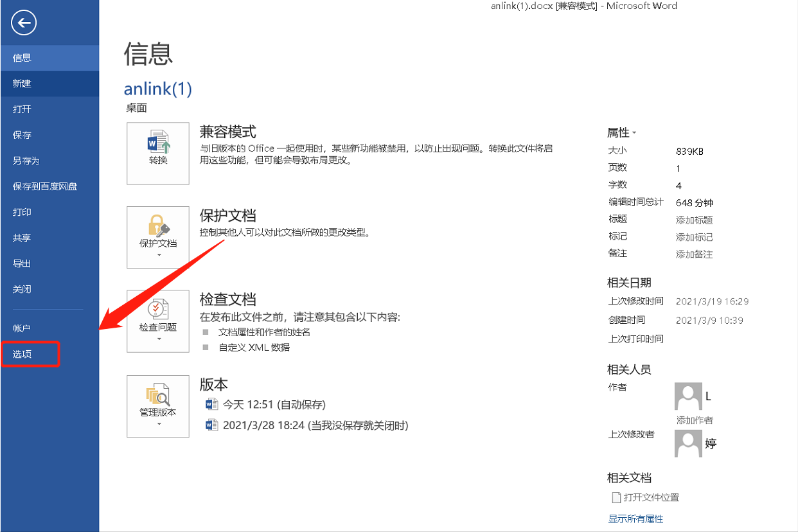
Task: Click the 检查文档 heading
Action: [x=228, y=299]
